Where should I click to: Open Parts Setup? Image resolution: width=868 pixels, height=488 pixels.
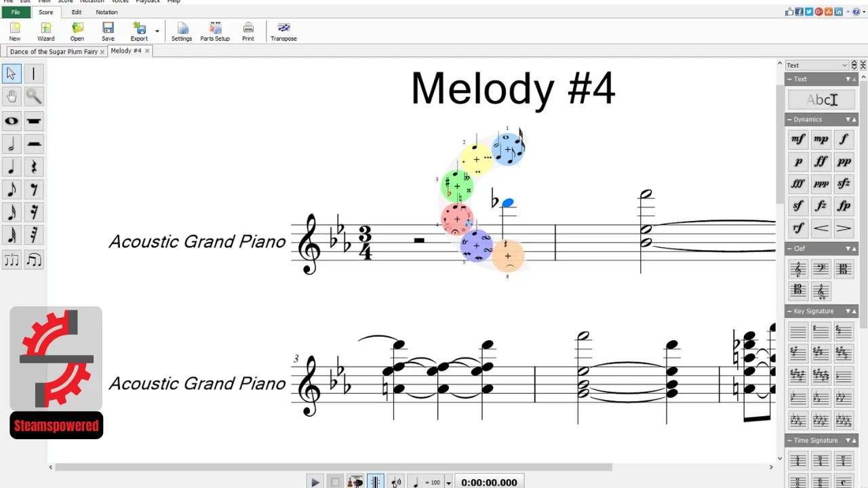pyautogui.click(x=215, y=31)
